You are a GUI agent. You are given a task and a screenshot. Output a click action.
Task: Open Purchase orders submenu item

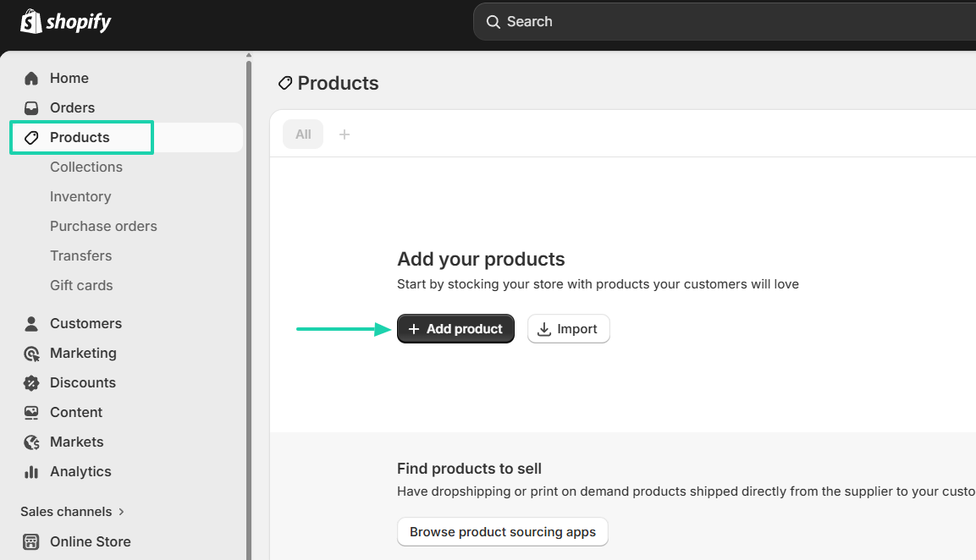click(x=103, y=227)
